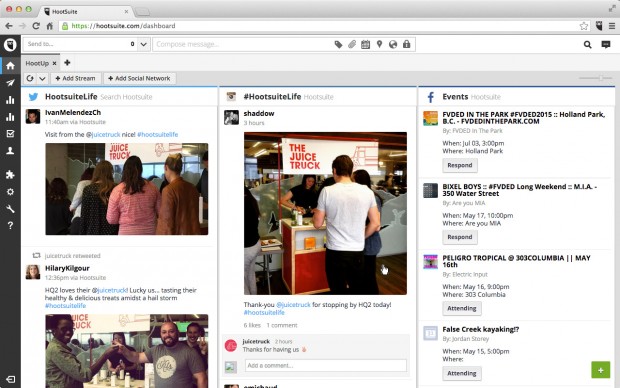Open Settings gear icon in sidebar
This screenshot has height=388, width=620.
coord(10,192)
